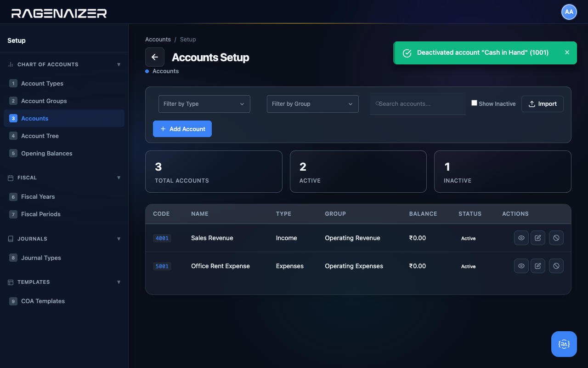Click the Operating Expenses group cell

coord(354,266)
